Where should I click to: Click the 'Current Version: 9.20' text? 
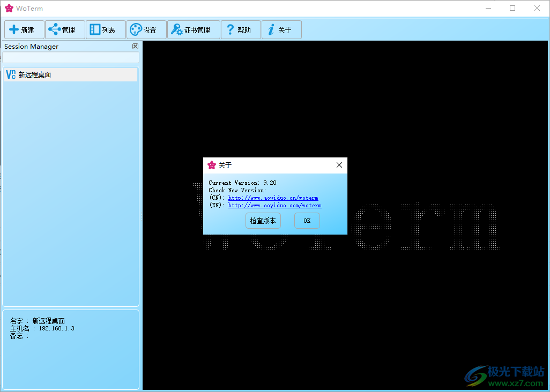coord(242,183)
